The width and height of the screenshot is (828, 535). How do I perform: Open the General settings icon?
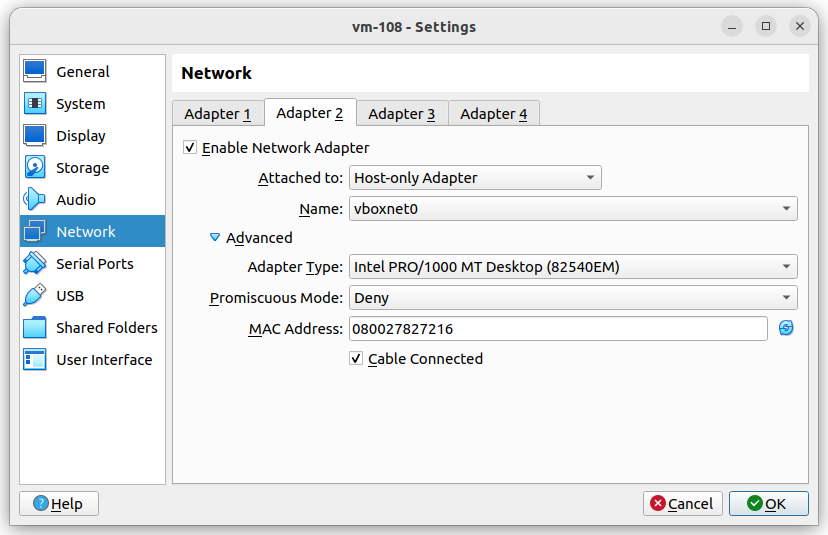click(x=35, y=72)
